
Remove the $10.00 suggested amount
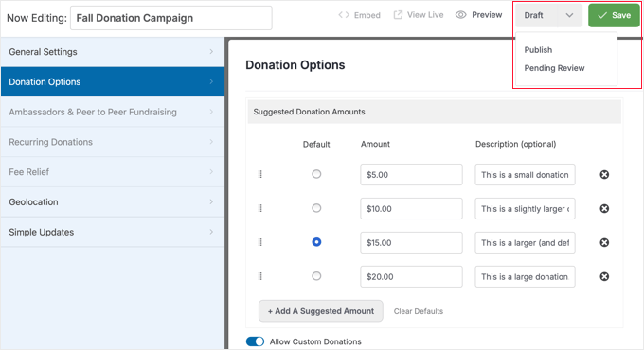[x=604, y=209]
